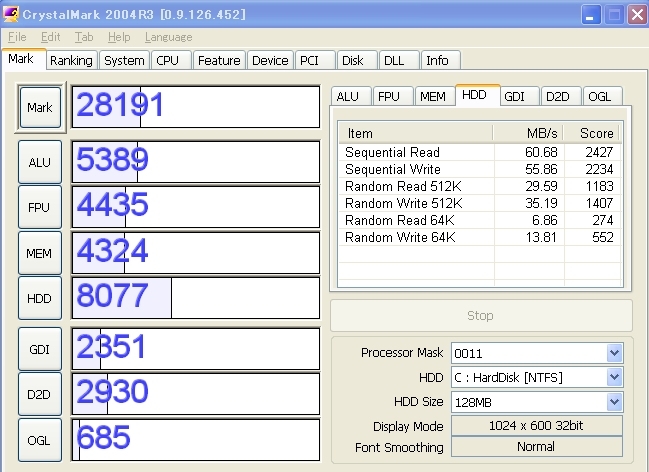
Task: Open the PCI tab
Action: pos(310,60)
